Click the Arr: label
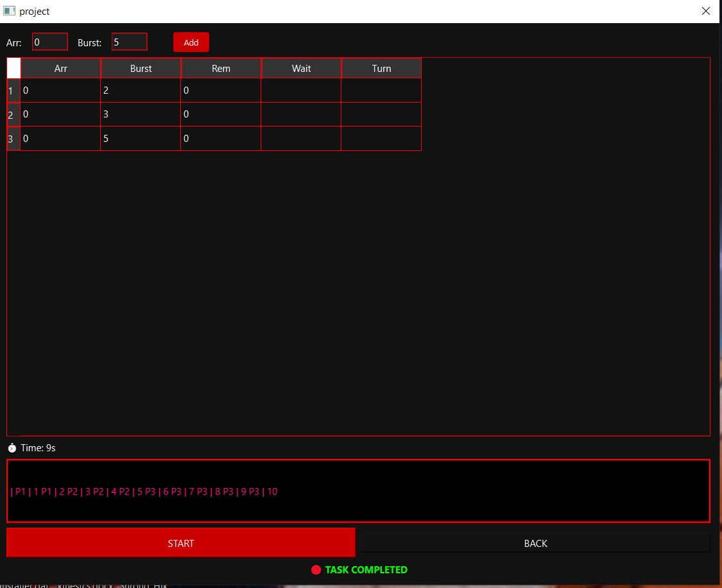This screenshot has width=722, height=588. [14, 43]
